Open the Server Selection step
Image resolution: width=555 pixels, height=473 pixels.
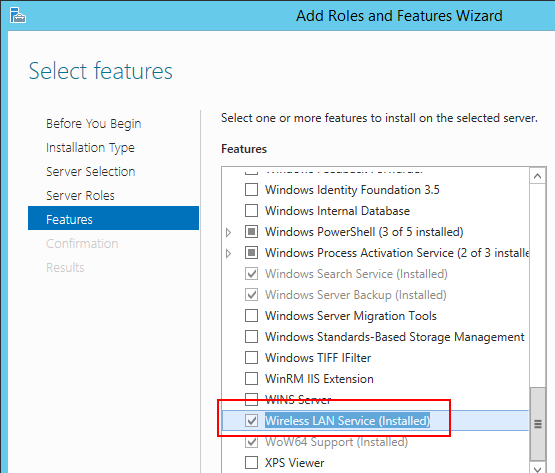pos(91,172)
